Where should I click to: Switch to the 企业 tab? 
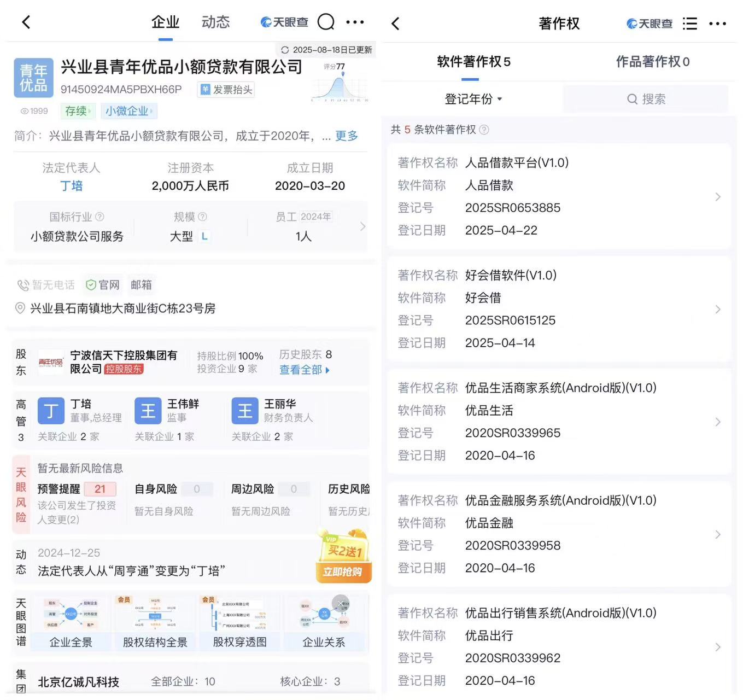165,22
